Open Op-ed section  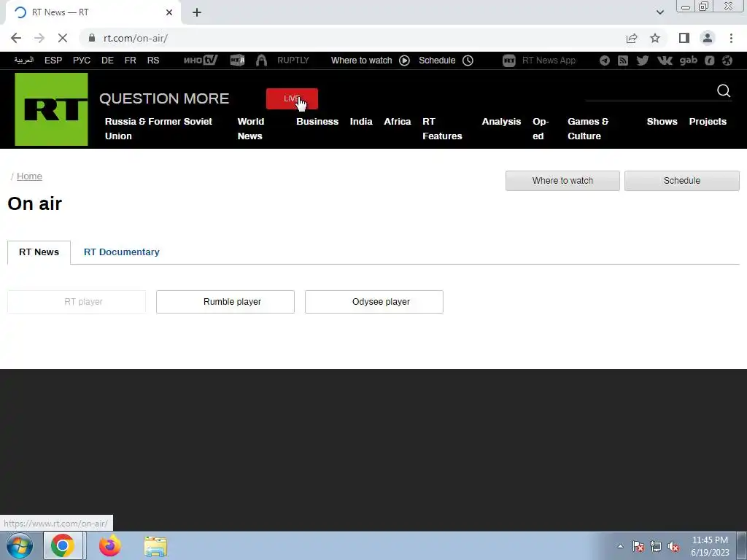pos(541,128)
